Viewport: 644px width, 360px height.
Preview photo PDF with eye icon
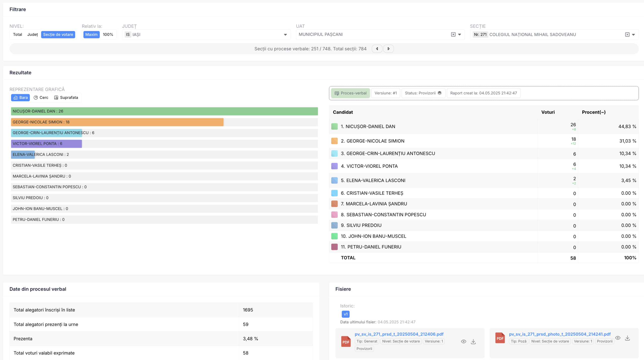coord(618,338)
